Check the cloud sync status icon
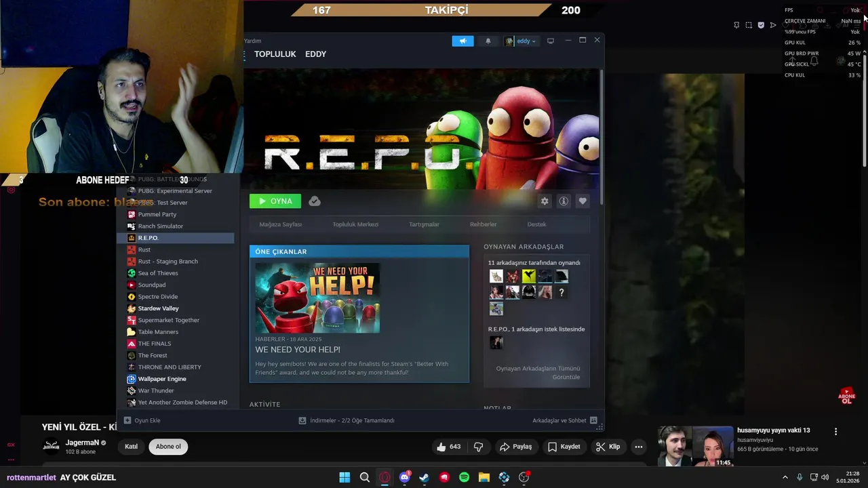868x488 pixels. pos(314,201)
